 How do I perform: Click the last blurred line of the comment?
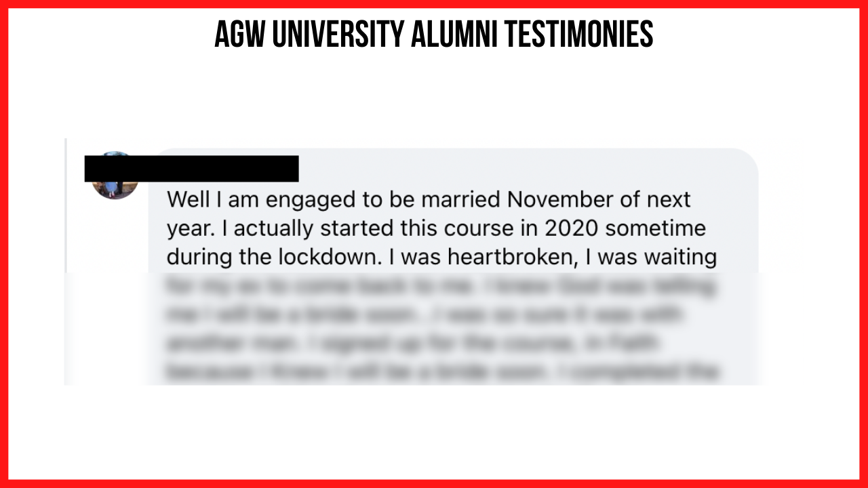point(441,373)
